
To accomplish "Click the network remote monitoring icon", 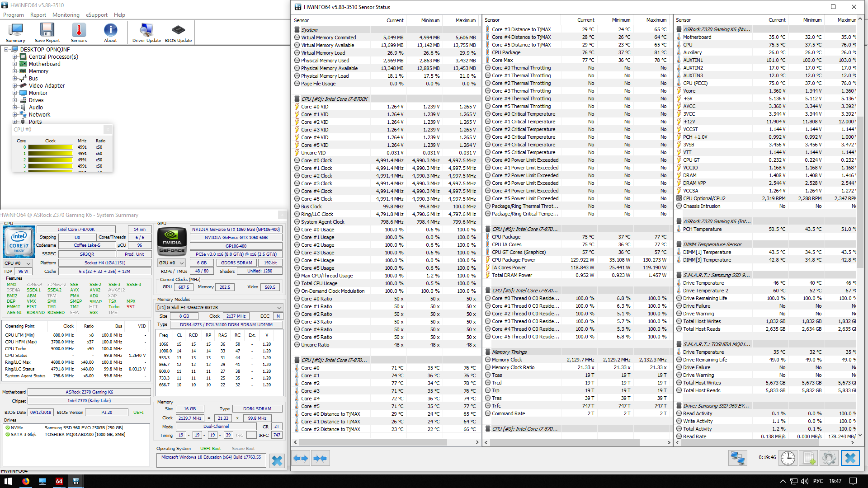I will (737, 458).
